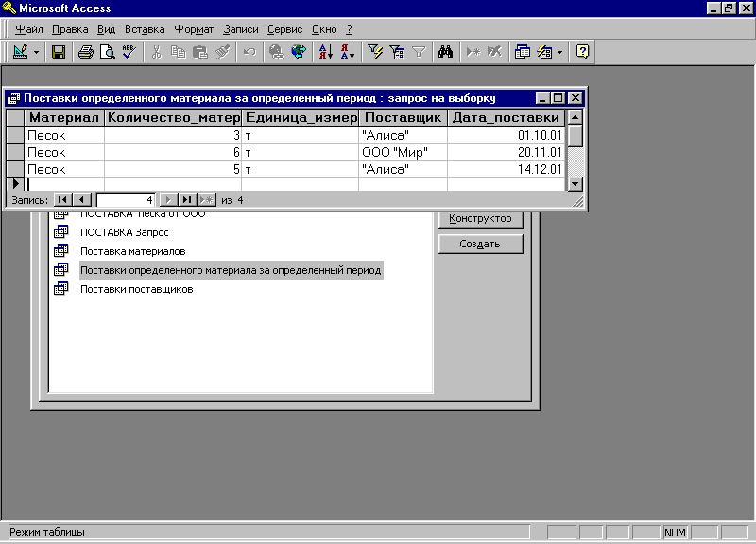The width and height of the screenshot is (756, 544).
Task: Click the Database Window icon
Action: coord(523,52)
